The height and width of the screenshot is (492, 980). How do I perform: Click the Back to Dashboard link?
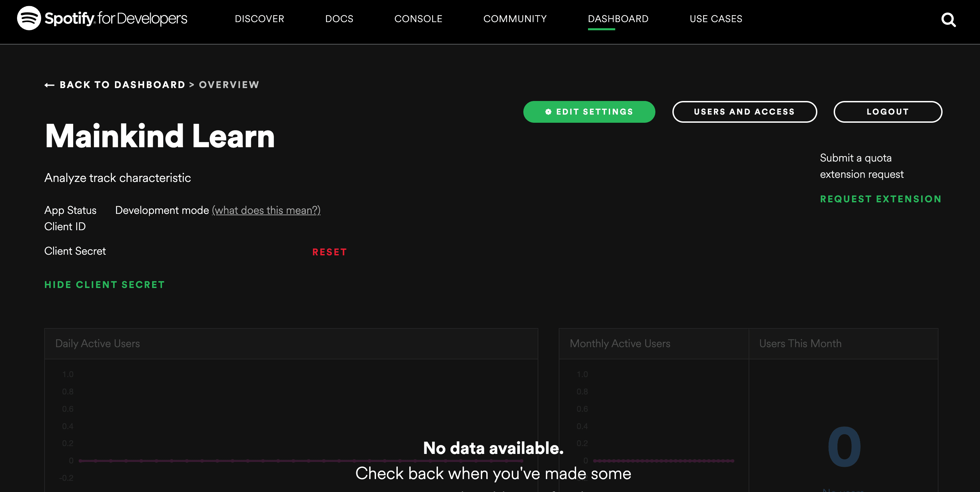(122, 85)
